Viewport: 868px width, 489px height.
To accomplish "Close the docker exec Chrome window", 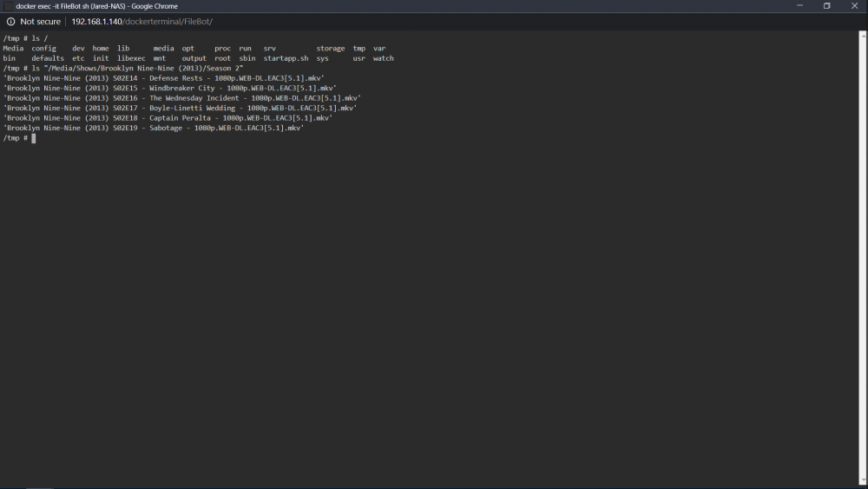I will [854, 6].
